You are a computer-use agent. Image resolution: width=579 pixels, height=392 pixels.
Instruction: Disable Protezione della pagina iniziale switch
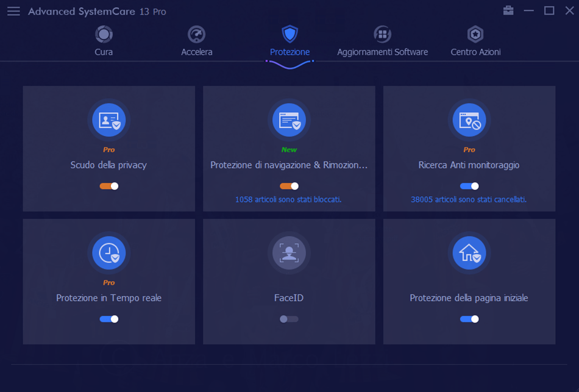469,319
